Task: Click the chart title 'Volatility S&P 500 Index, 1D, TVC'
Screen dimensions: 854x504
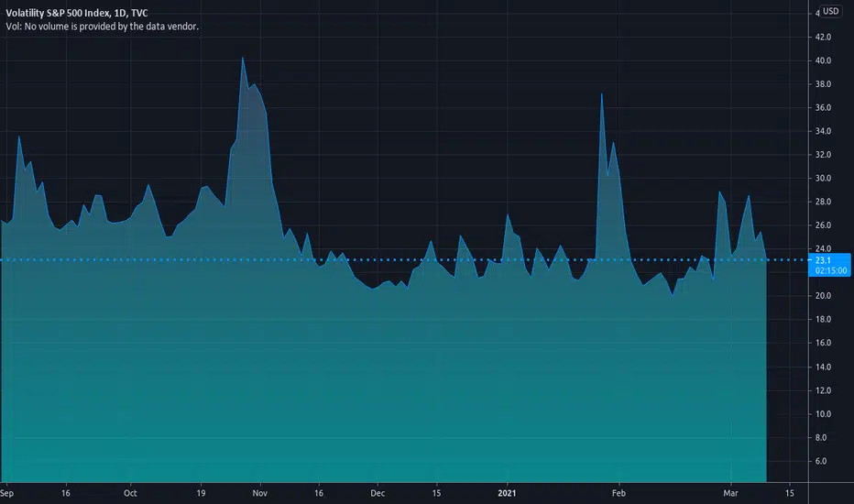Action: click(x=77, y=13)
